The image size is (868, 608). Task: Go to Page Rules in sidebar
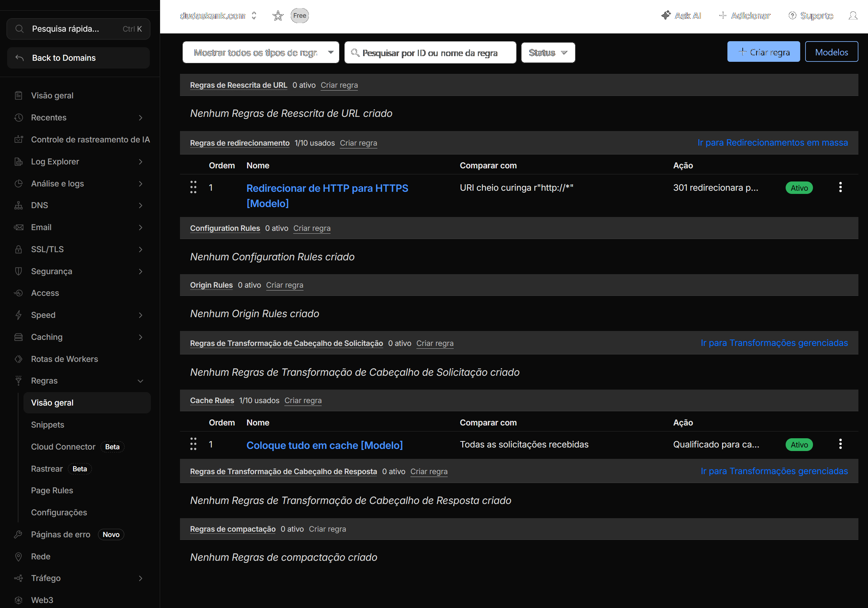(x=52, y=490)
